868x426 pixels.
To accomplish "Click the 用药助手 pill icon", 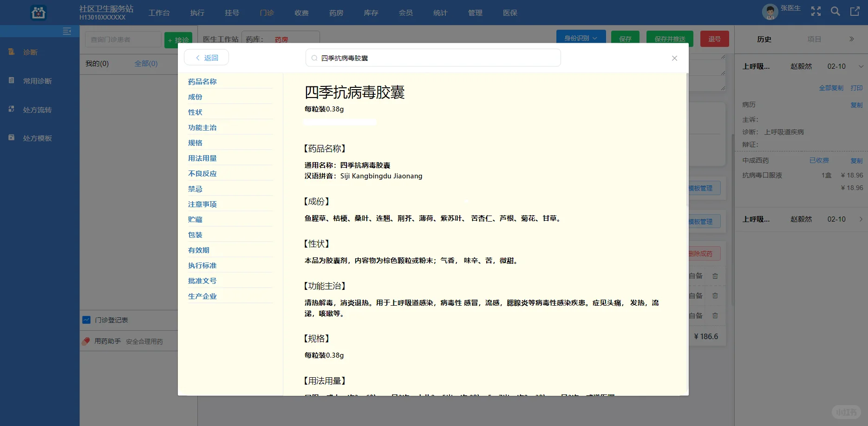I will point(86,341).
